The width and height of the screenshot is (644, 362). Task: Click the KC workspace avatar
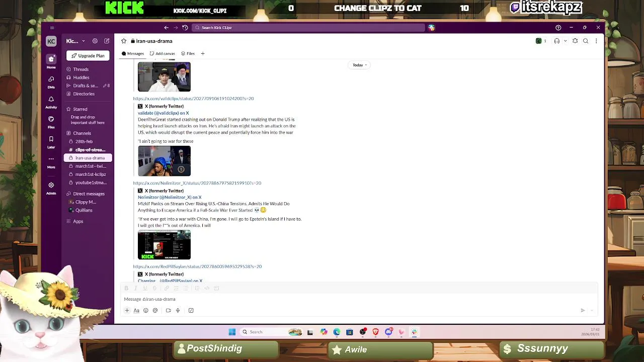tap(51, 41)
